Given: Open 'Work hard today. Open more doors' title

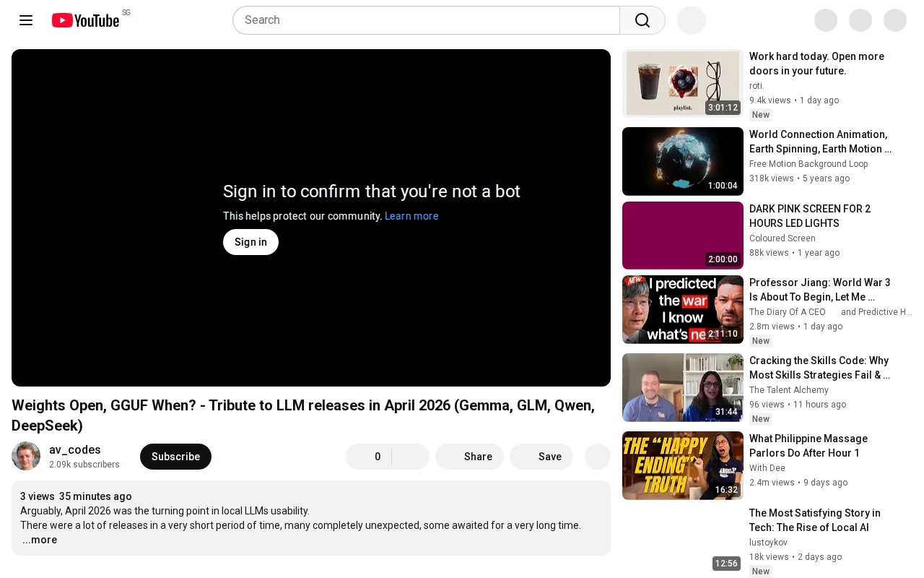Looking at the screenshot, I should 816,64.
